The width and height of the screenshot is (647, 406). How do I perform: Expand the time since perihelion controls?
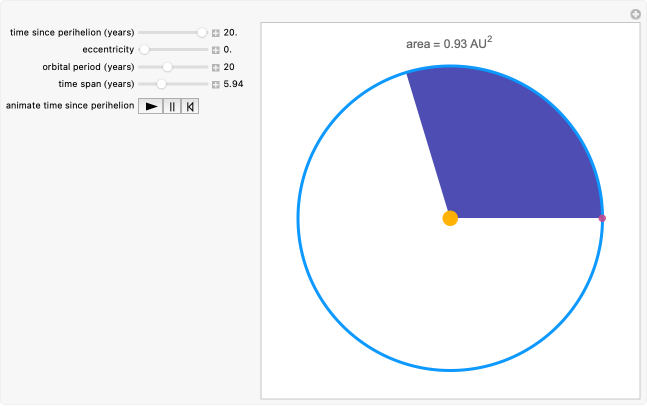[x=216, y=33]
